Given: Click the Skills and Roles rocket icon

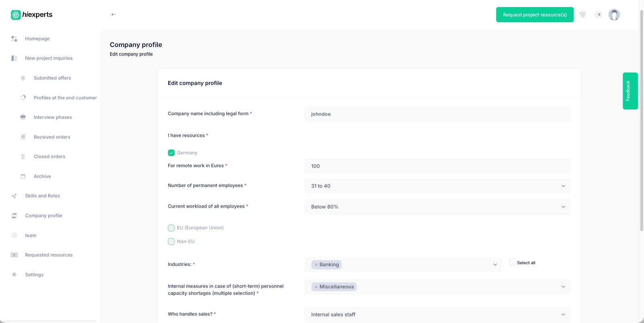Looking at the screenshot, I should pyautogui.click(x=14, y=196).
